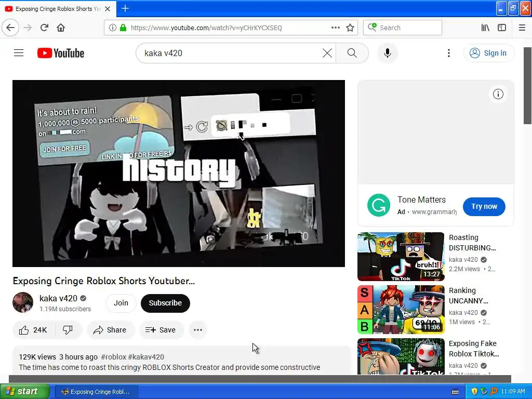Screen dimensions: 532x399
Task: Bookmark this page with star icon
Action: 350,28
